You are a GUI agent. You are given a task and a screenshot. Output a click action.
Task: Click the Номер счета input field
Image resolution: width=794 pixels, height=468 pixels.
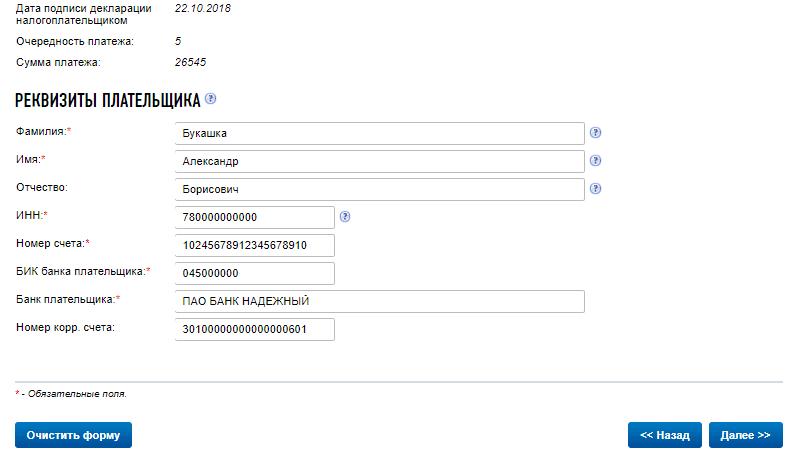click(x=255, y=245)
